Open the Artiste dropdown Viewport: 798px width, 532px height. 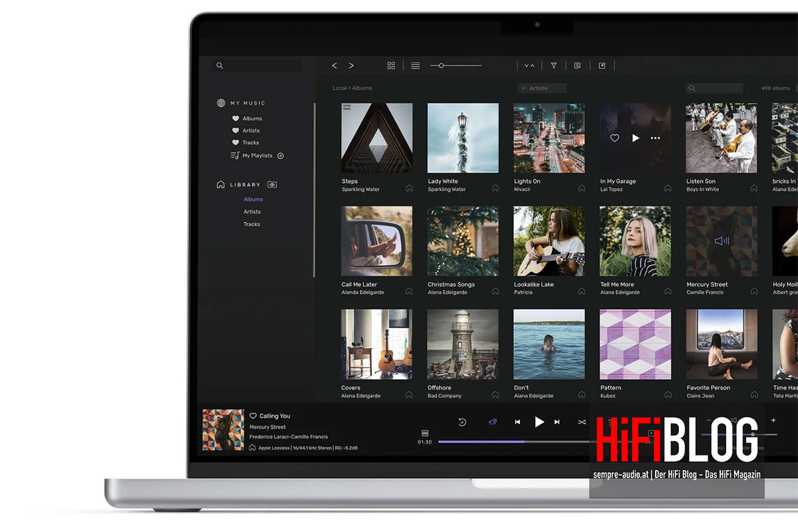pyautogui.click(x=542, y=88)
